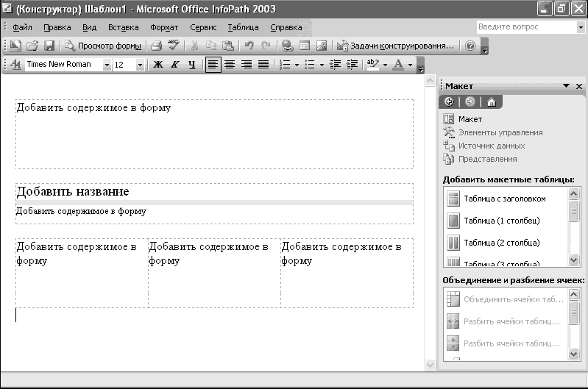The image size is (588, 389).
Task: Toggle Underline (Ч) formatting
Action: 192,65
